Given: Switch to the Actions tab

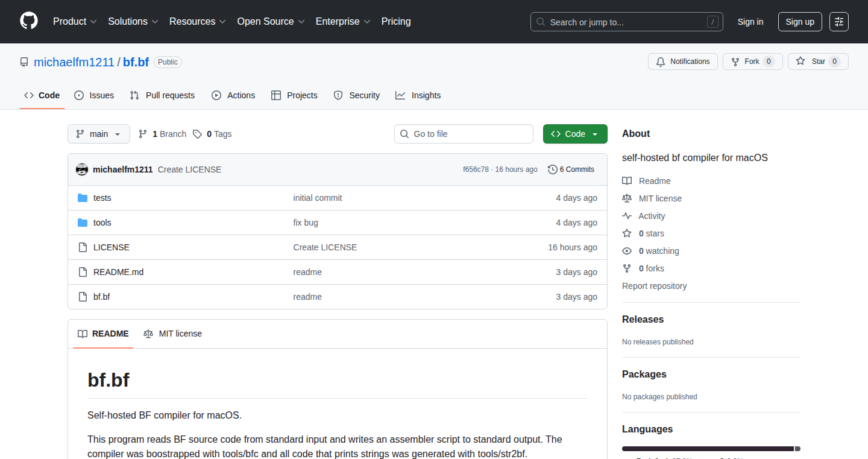Looking at the screenshot, I should tap(233, 95).
